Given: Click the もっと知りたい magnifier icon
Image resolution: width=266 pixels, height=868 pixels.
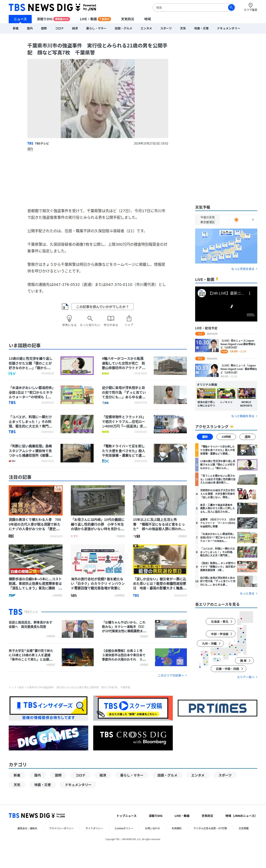Looking at the screenshot, I should pyautogui.click(x=90, y=318).
